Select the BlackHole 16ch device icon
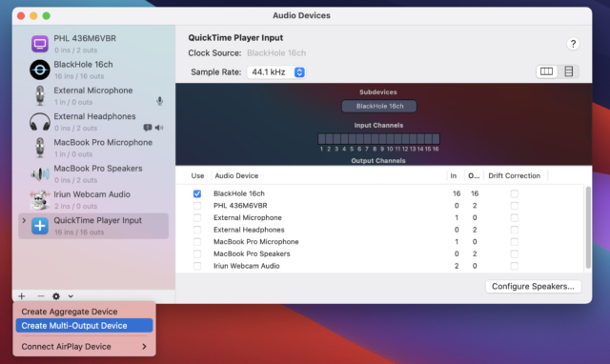 40,70
